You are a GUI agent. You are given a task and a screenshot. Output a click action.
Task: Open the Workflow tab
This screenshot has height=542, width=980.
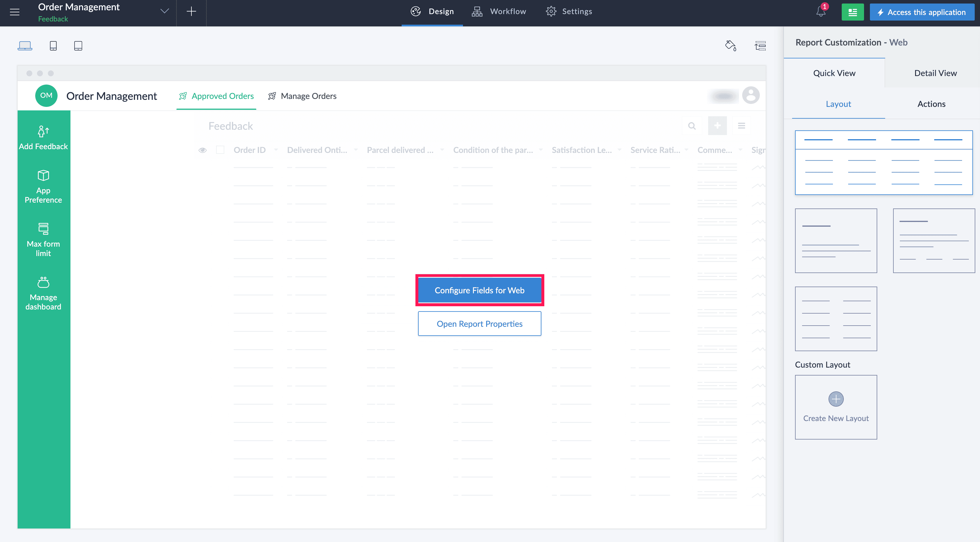(499, 11)
